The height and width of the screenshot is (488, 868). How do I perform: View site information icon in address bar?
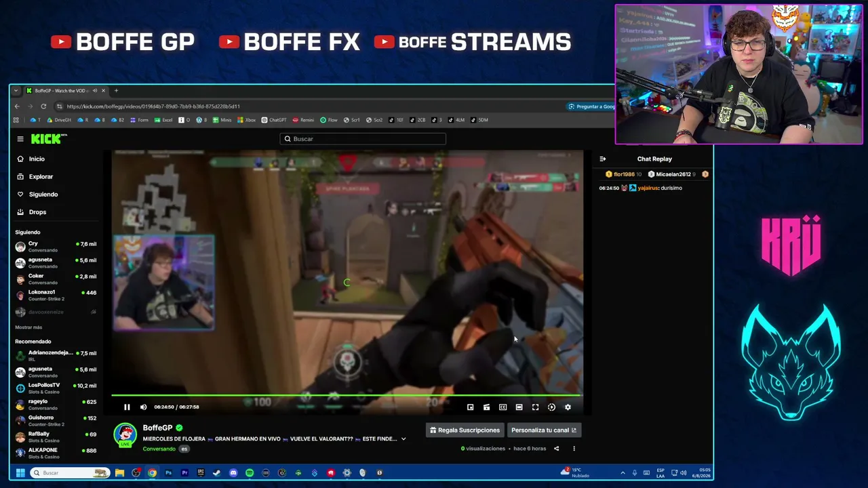point(60,106)
